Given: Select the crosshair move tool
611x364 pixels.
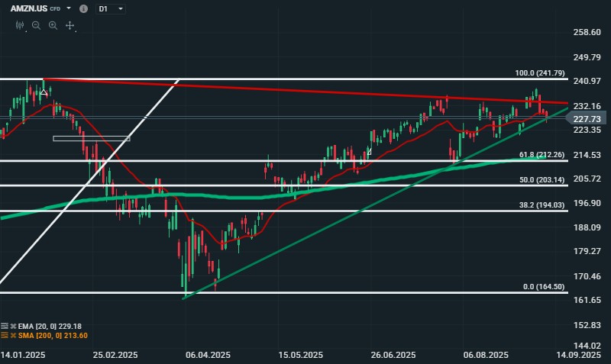Looking at the screenshot, I should tap(70, 25).
